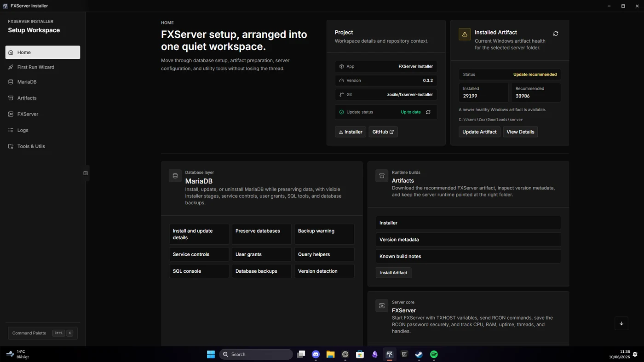644x362 pixels.
Task: Expand the Installer row under Artifacts
Action: coord(468,223)
